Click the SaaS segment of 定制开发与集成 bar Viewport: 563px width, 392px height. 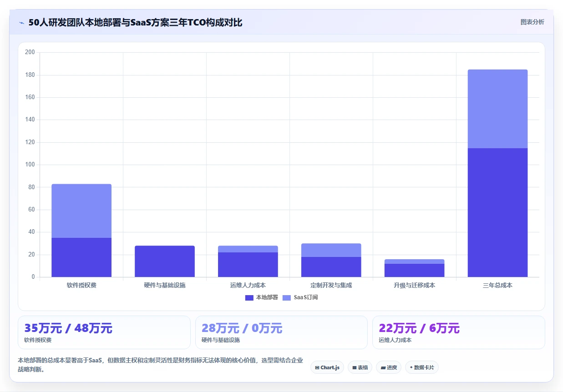pos(331,250)
